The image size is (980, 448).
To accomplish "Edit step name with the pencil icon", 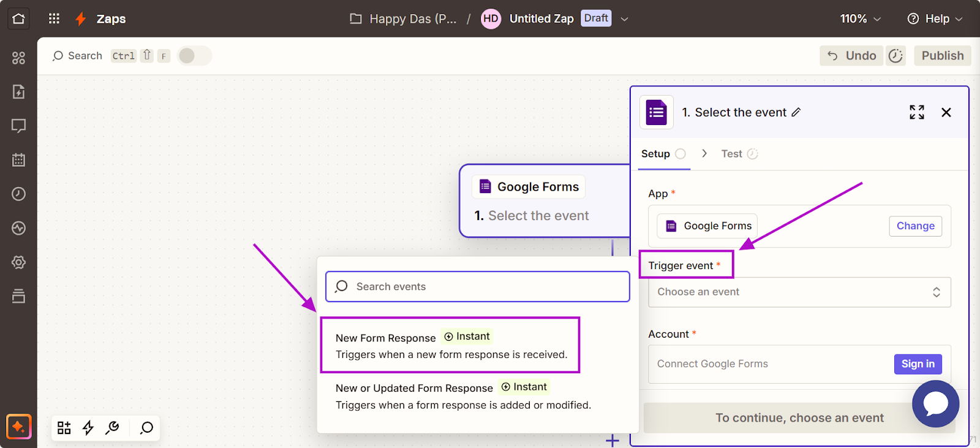I will [796, 112].
